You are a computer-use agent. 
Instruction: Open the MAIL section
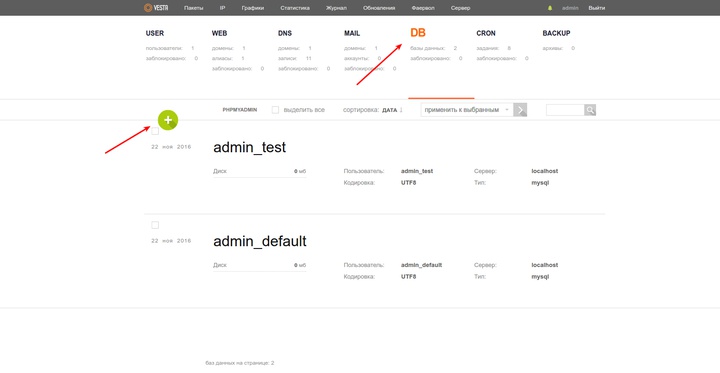[x=352, y=34]
